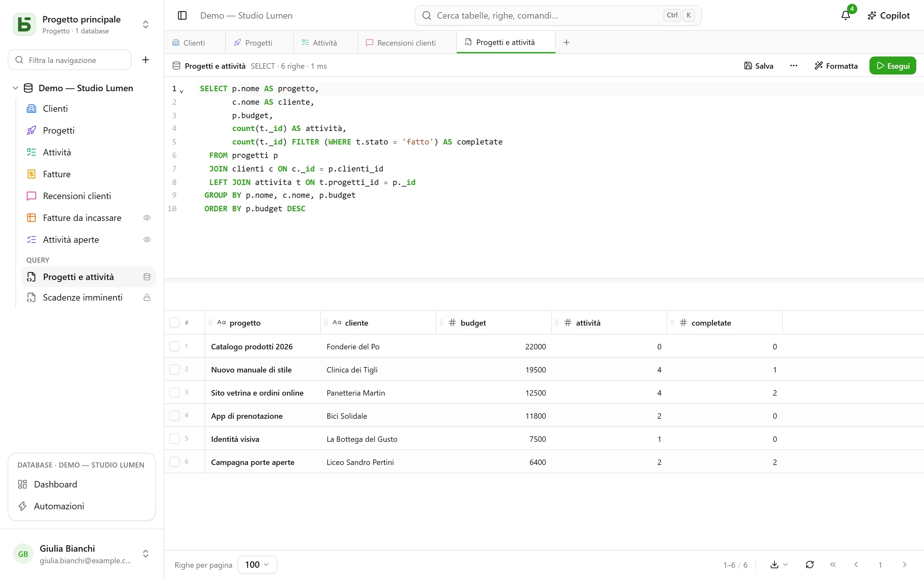924x578 pixels.
Task: Switch to the Attività tab
Action: click(x=325, y=42)
